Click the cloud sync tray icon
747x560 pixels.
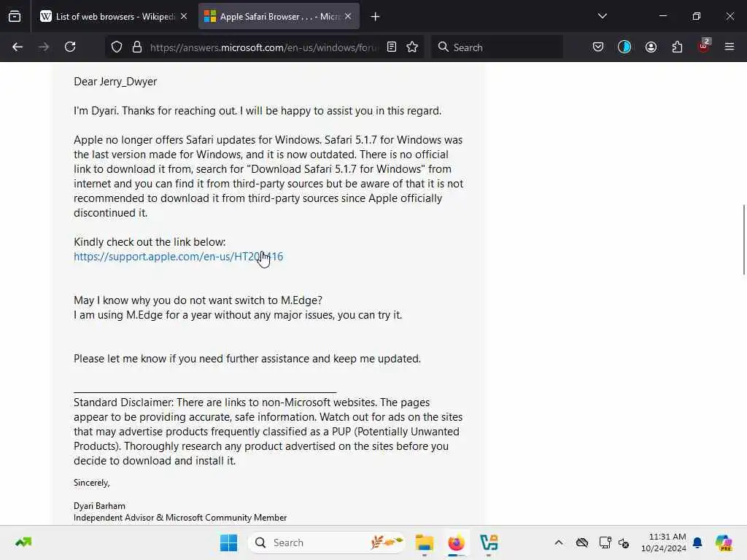click(581, 542)
